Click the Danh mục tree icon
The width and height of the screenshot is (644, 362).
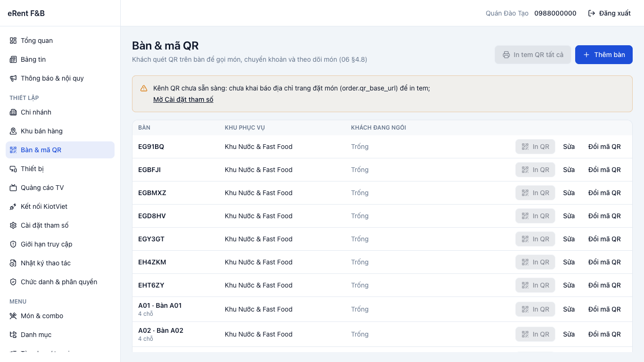(13, 335)
